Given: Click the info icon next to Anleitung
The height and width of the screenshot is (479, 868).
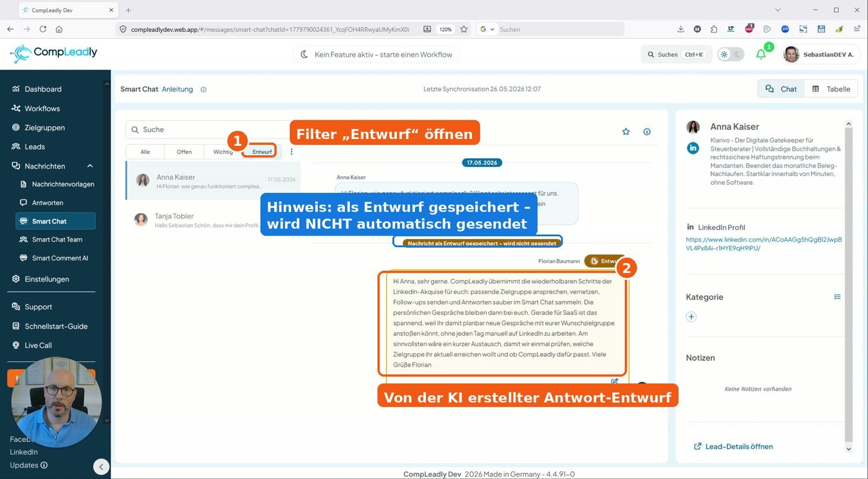Looking at the screenshot, I should (203, 89).
